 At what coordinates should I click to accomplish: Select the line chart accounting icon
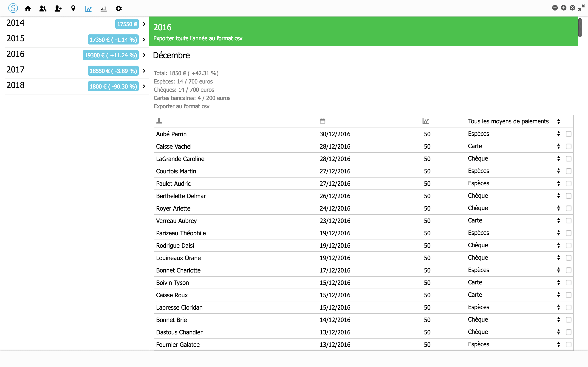coord(88,9)
